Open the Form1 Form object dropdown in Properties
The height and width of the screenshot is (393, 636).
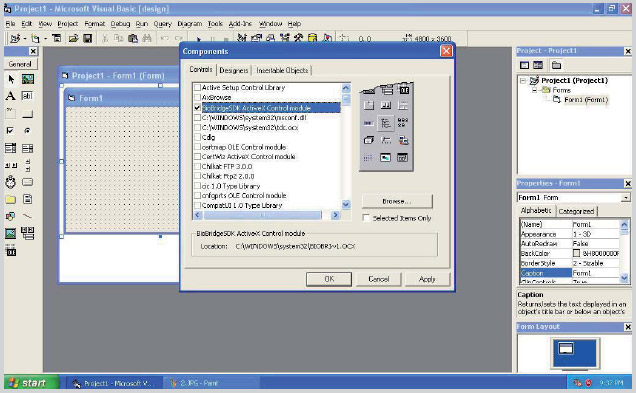point(625,198)
